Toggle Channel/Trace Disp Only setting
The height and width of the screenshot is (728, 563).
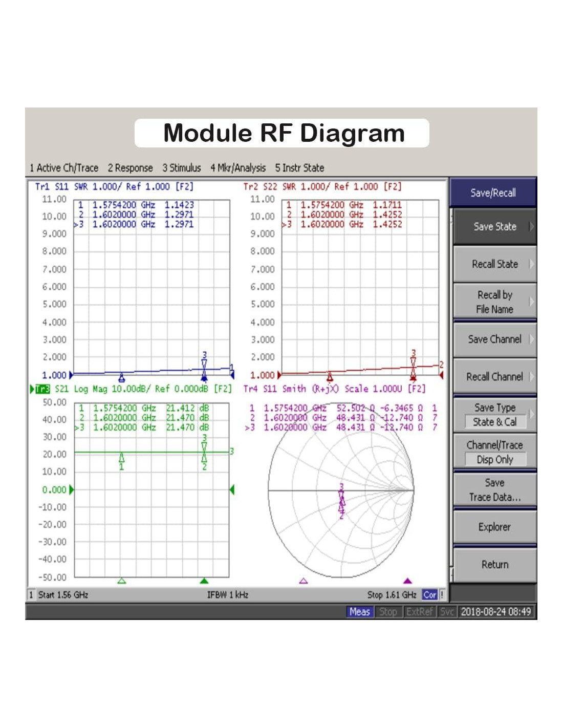[x=494, y=459]
